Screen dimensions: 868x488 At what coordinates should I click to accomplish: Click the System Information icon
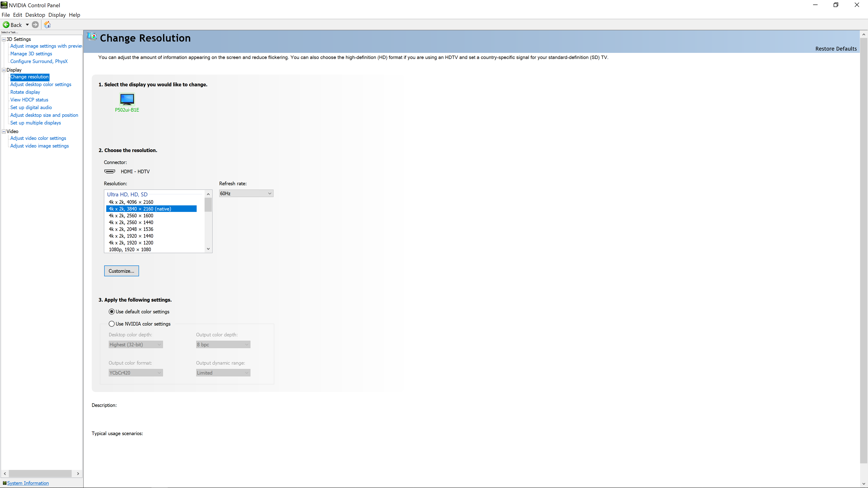pyautogui.click(x=4, y=483)
